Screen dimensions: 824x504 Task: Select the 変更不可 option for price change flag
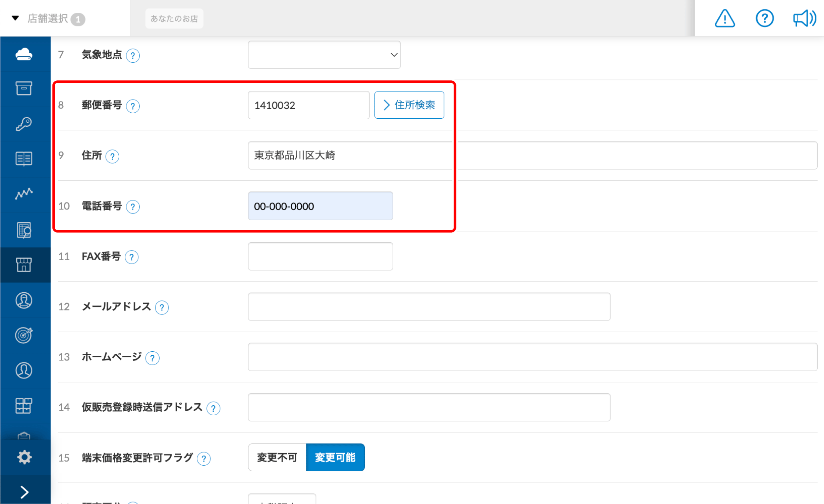pos(277,457)
